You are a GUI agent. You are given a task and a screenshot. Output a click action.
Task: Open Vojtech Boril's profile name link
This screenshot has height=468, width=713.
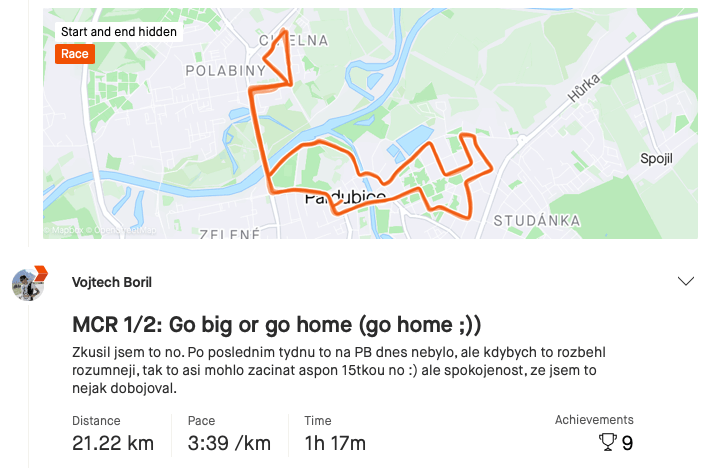[112, 282]
